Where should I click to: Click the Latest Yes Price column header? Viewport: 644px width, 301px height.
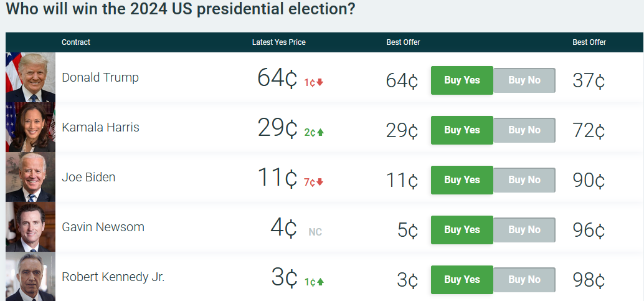point(278,42)
